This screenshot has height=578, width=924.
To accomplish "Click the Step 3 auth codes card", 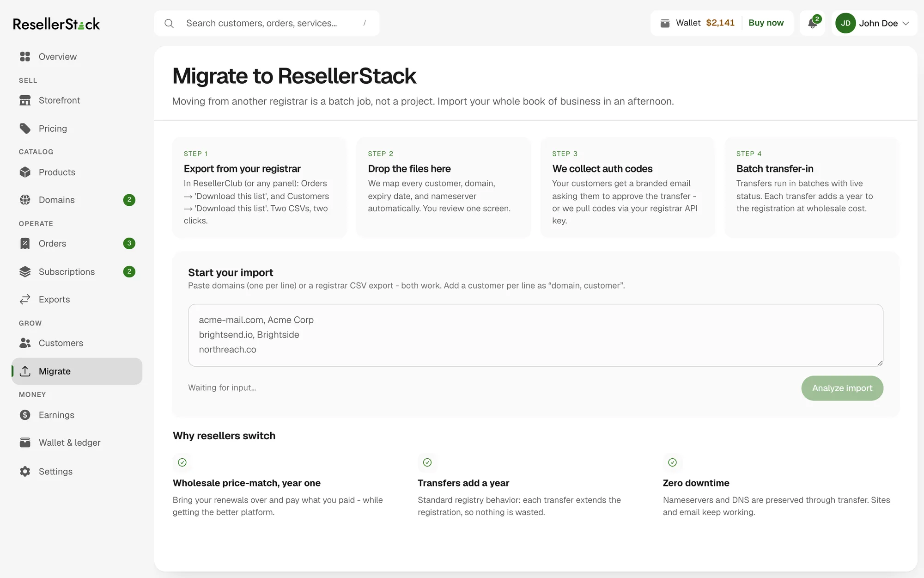I will click(628, 187).
